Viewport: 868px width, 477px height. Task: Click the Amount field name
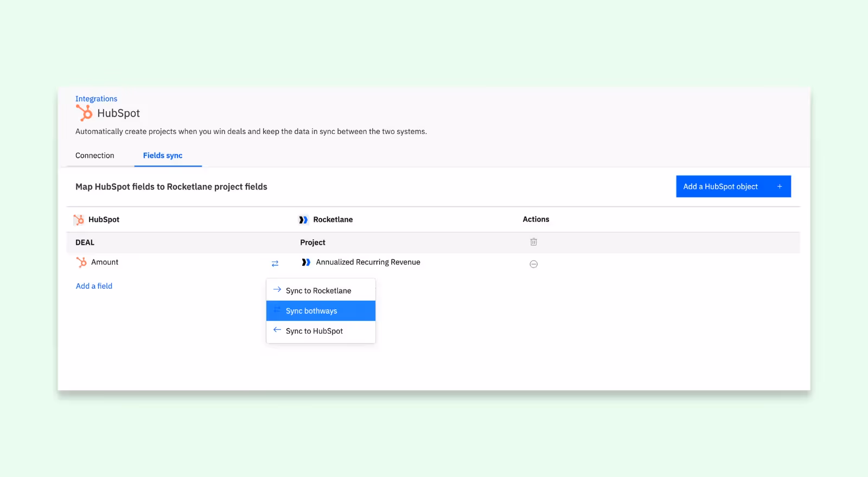pos(105,262)
